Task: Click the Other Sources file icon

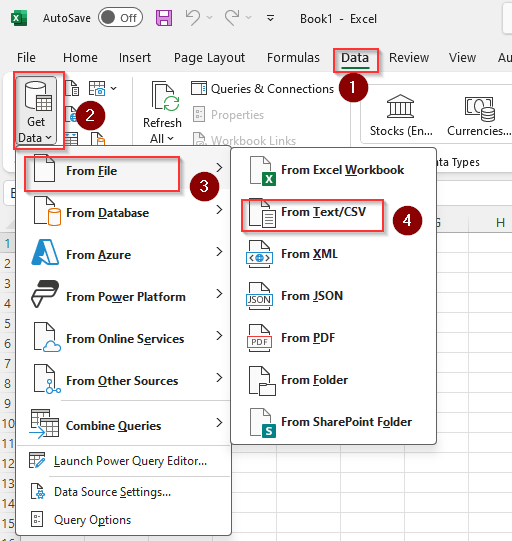Action: [x=47, y=379]
